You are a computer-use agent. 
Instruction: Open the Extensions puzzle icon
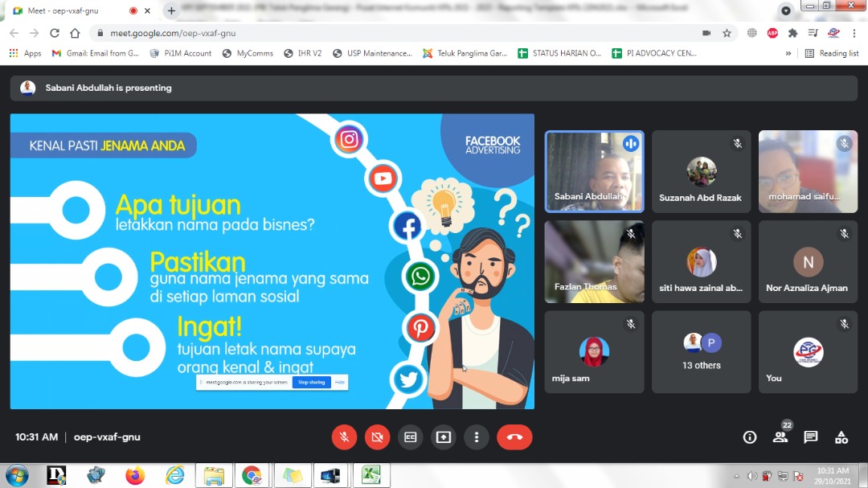coord(792,33)
